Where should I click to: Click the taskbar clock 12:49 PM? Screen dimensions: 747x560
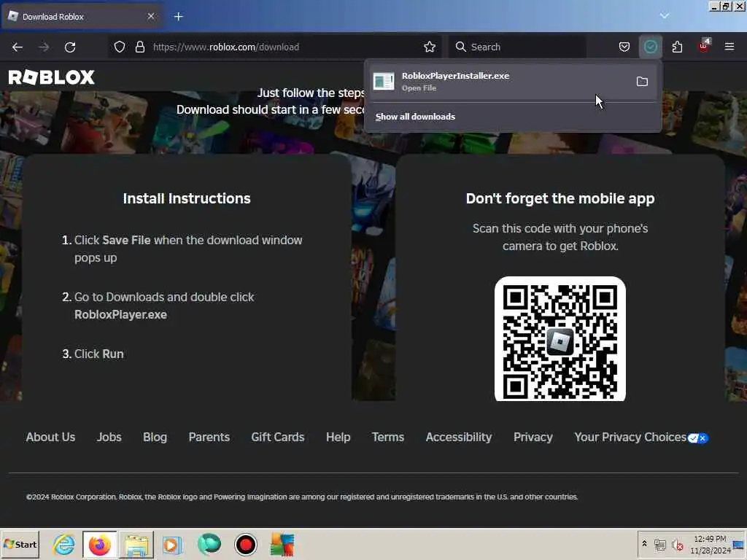710,544
